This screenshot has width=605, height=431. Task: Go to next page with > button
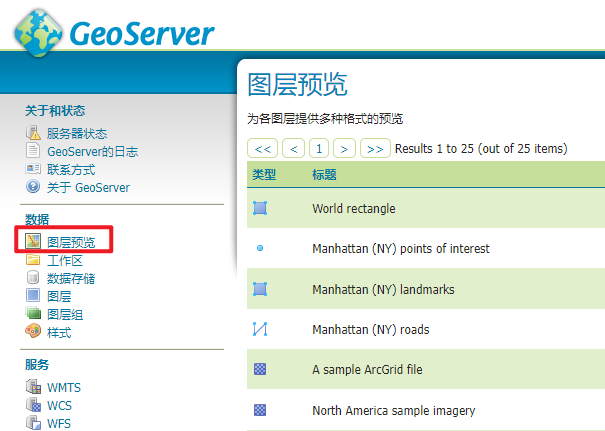coord(345,148)
